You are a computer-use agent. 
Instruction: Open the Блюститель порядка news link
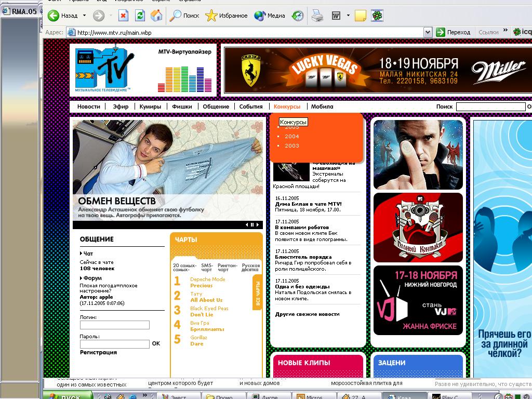[x=303, y=257]
